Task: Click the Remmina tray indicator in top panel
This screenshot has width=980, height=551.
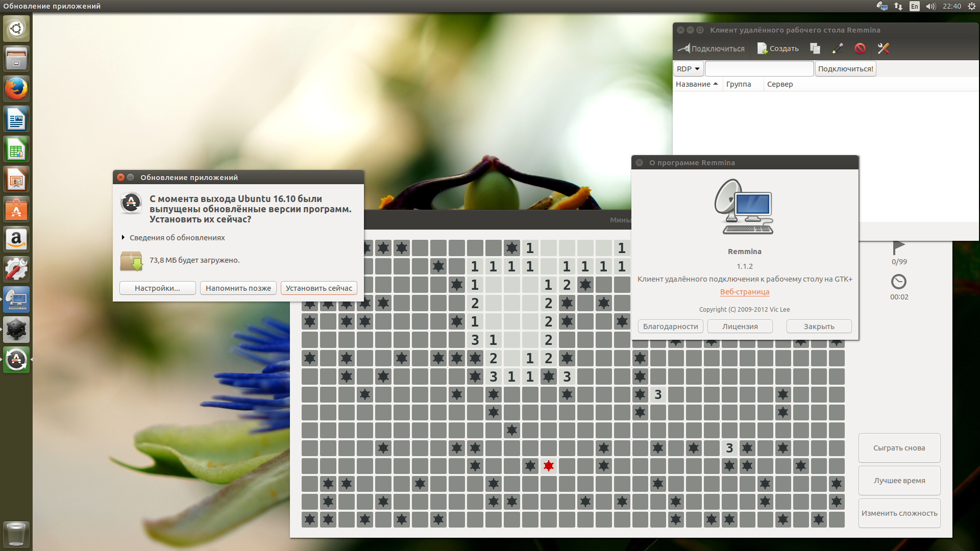Action: (x=882, y=6)
